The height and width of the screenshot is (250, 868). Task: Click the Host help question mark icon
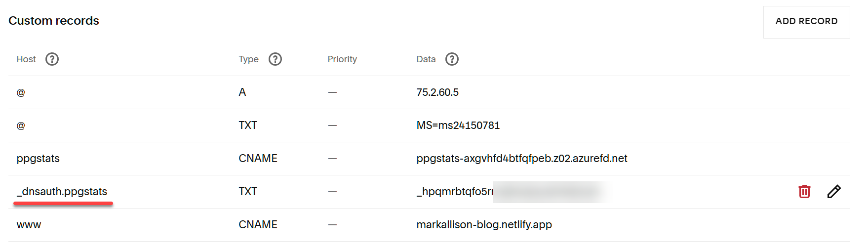(x=52, y=59)
